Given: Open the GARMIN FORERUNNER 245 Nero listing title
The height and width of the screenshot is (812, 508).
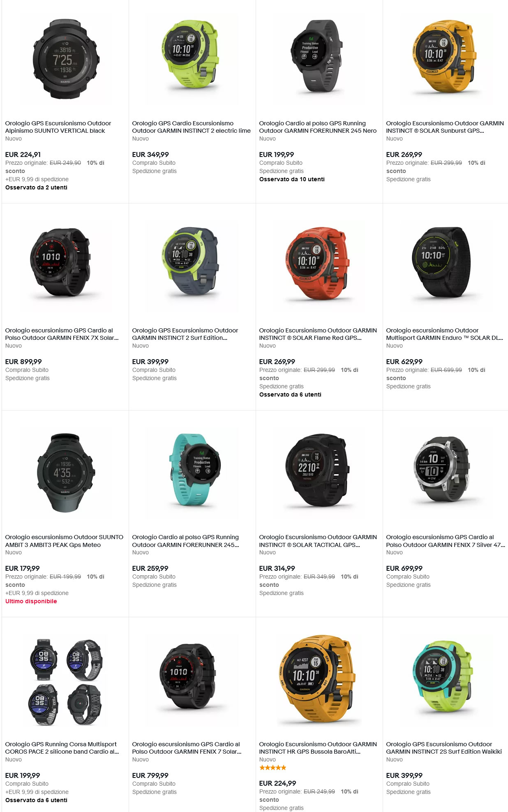Looking at the screenshot, I should point(318,127).
